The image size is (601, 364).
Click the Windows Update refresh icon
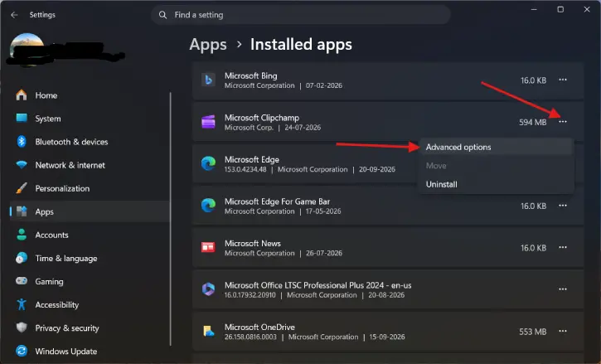(x=22, y=351)
